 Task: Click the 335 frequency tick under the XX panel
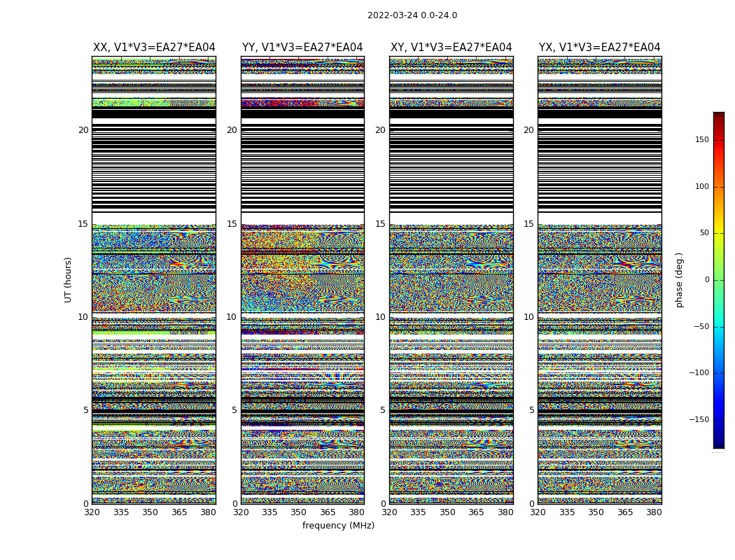tap(121, 512)
